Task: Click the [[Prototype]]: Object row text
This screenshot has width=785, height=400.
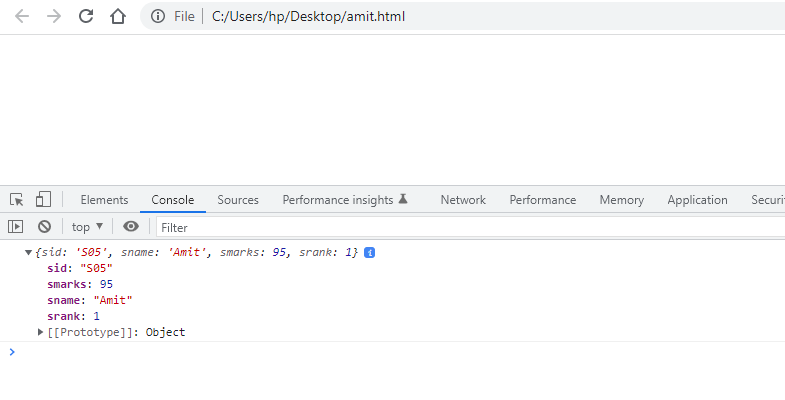Action: click(x=116, y=332)
